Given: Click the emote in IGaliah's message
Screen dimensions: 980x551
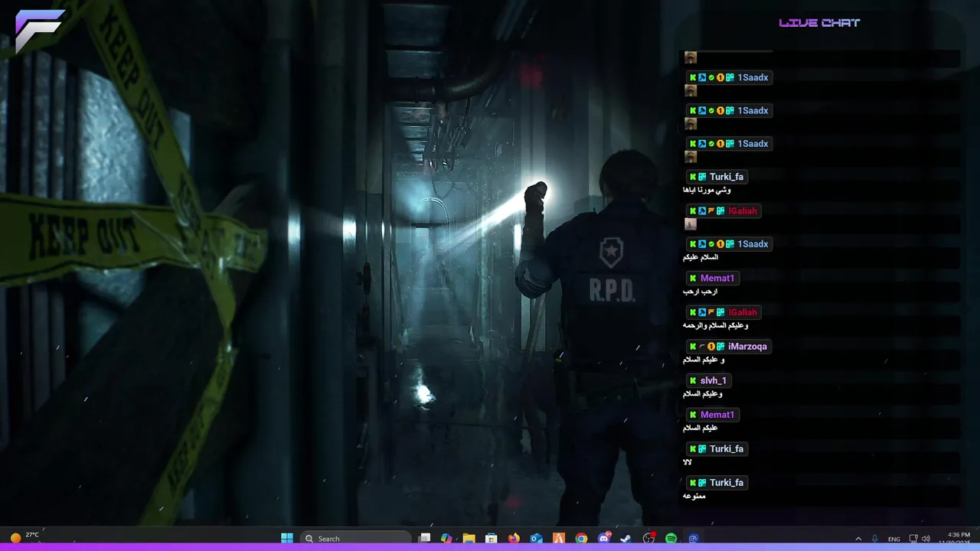Looking at the screenshot, I should point(691,224).
